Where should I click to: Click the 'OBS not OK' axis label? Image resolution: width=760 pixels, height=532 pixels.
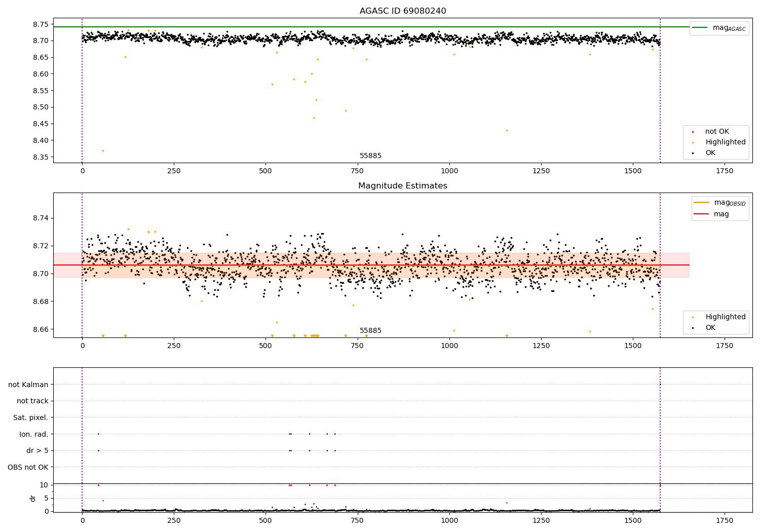[x=28, y=467]
